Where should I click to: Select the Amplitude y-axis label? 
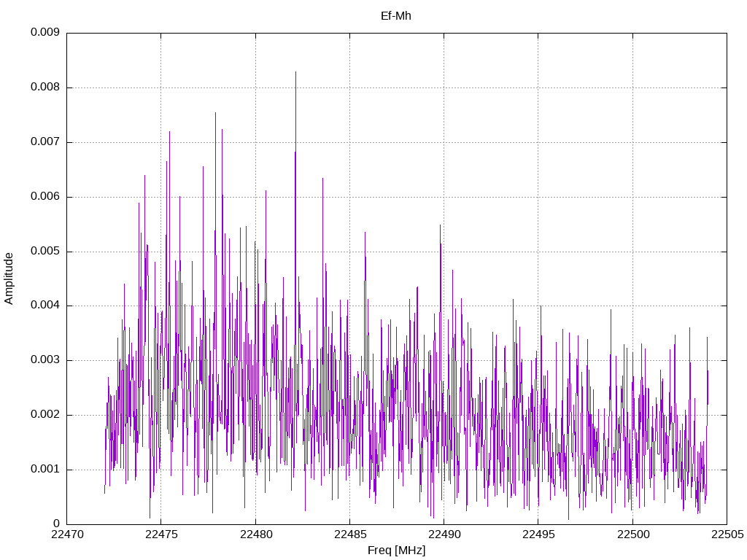click(9, 279)
